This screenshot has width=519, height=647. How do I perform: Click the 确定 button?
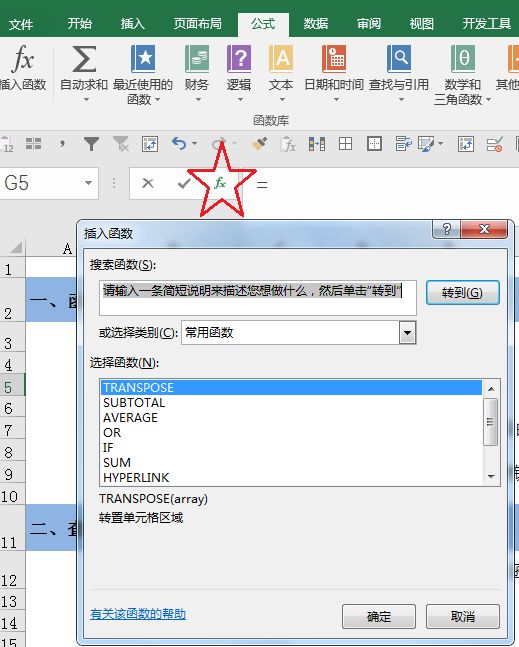[x=379, y=616]
